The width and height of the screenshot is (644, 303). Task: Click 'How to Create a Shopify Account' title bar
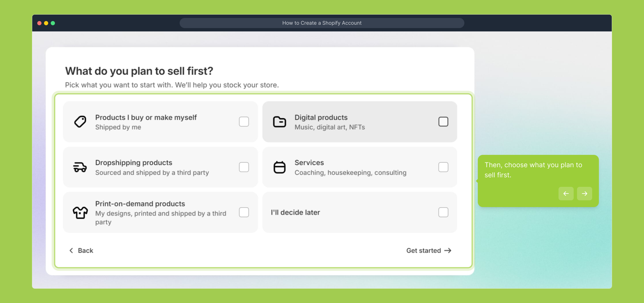[x=322, y=23]
